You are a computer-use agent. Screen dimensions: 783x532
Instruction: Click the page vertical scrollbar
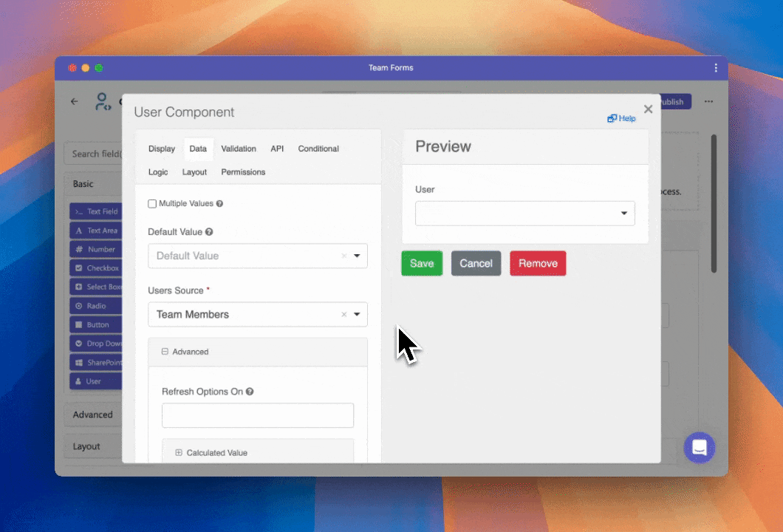click(714, 203)
